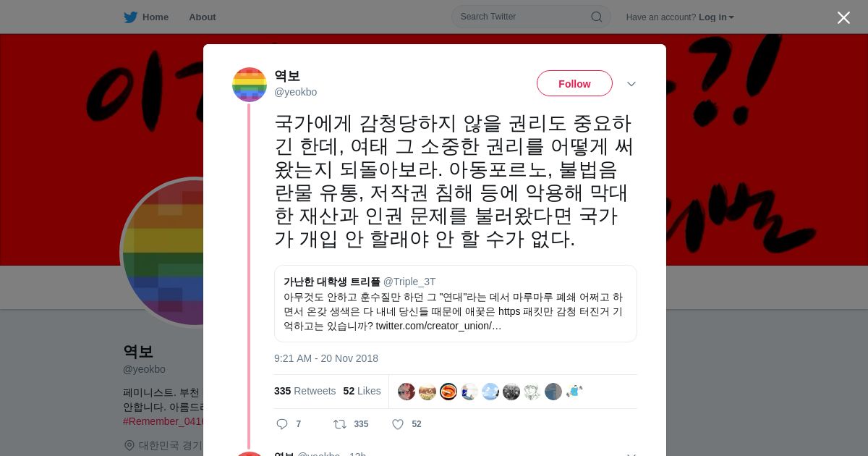Image resolution: width=868 pixels, height=456 pixels.
Task: Open the twitter.com/creator_union link
Action: pyautogui.click(x=438, y=326)
